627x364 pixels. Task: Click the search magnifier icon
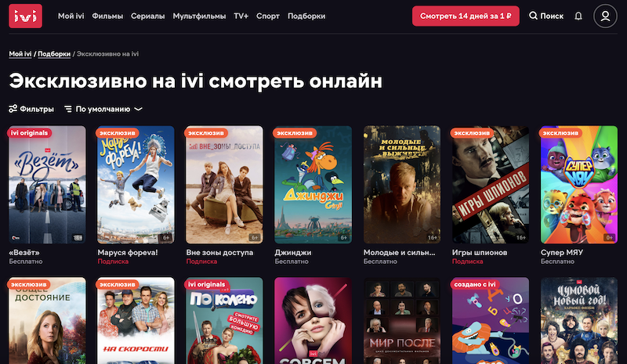pos(533,16)
